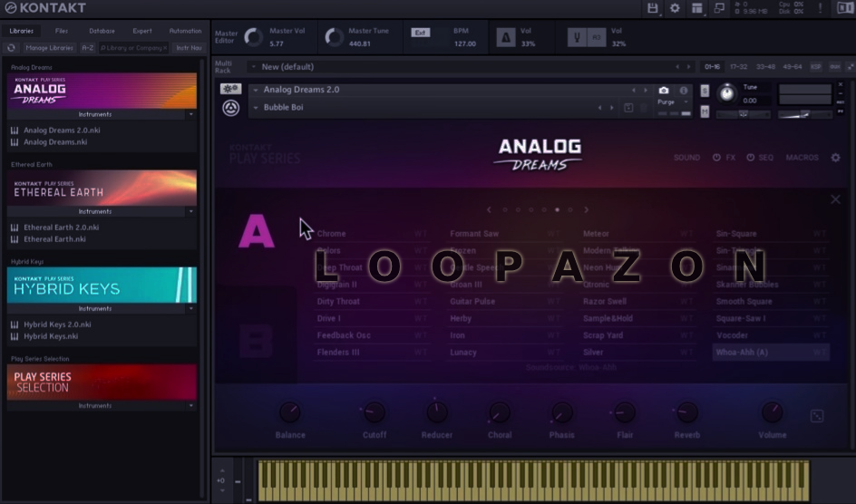This screenshot has height=504, width=856.
Task: Click the Cutoff macro knob
Action: pyautogui.click(x=374, y=412)
